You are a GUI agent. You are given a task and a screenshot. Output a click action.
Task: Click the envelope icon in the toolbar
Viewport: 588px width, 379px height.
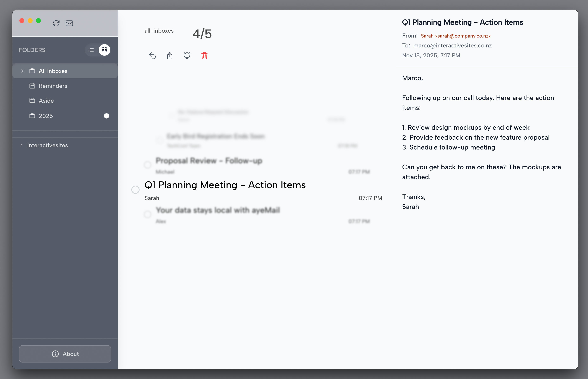click(x=69, y=23)
